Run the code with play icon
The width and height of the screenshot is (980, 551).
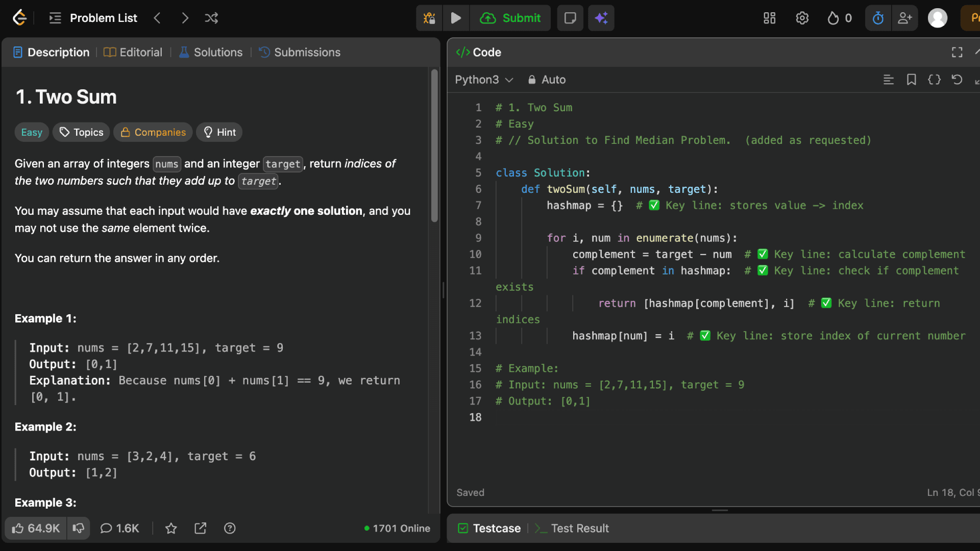point(456,18)
